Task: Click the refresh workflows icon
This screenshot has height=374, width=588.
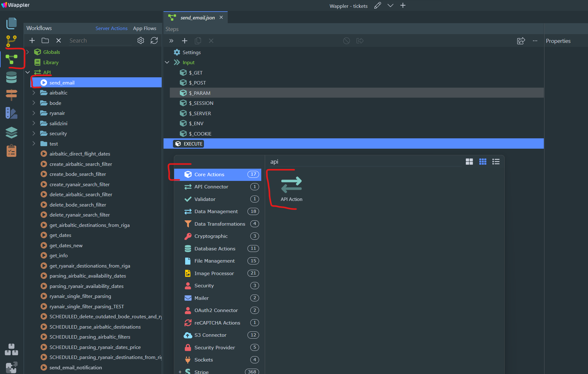Action: pyautogui.click(x=154, y=41)
